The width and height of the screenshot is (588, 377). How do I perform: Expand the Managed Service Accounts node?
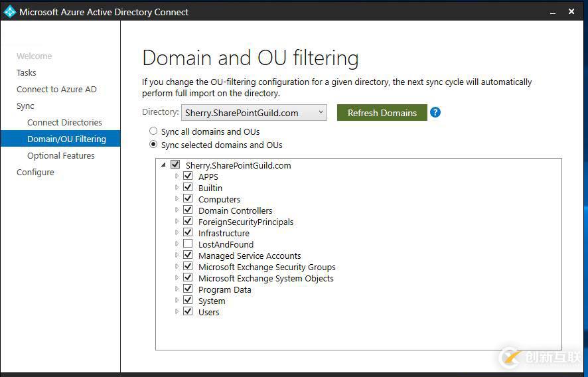177,255
